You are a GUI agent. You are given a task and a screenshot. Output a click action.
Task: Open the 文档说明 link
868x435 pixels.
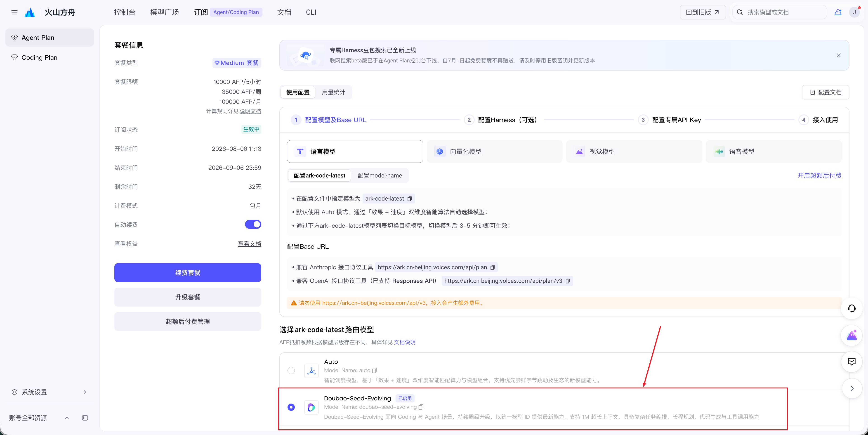pyautogui.click(x=404, y=342)
